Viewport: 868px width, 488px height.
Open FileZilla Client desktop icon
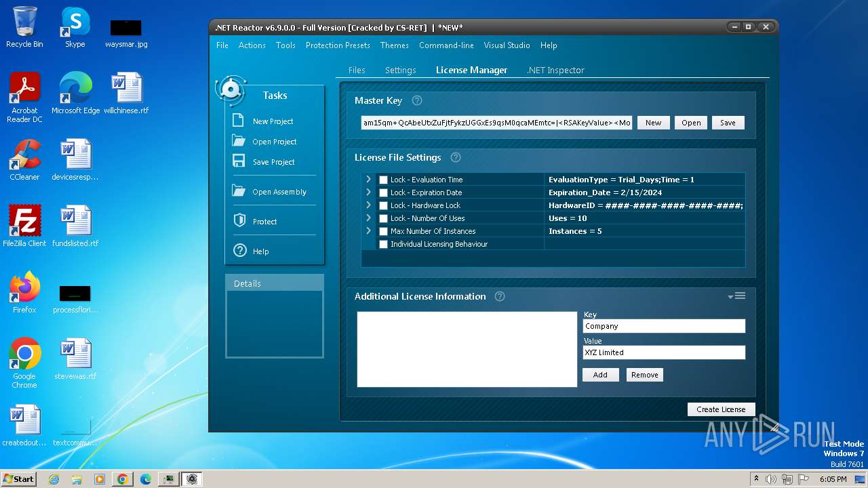24,226
